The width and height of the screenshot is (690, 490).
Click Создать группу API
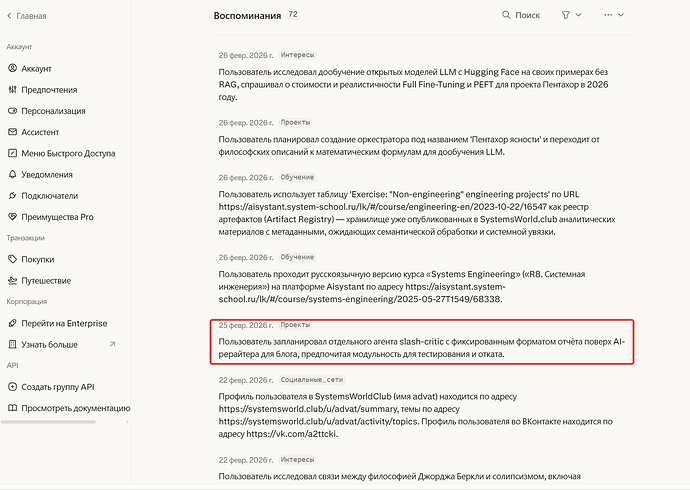pos(51,387)
